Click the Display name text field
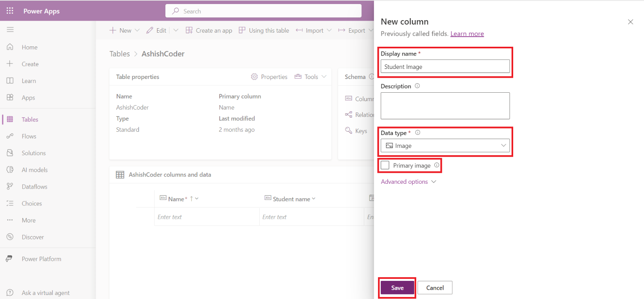The width and height of the screenshot is (644, 299). (x=445, y=66)
